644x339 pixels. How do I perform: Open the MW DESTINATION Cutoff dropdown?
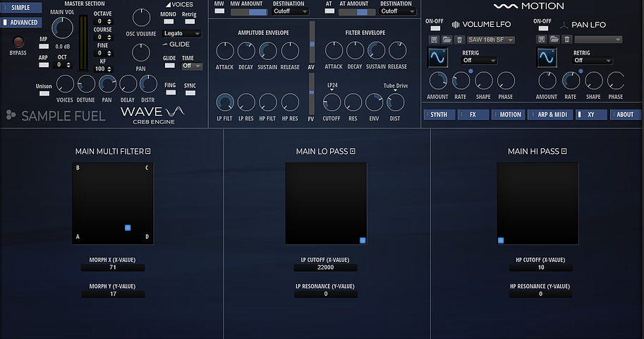tap(291, 11)
